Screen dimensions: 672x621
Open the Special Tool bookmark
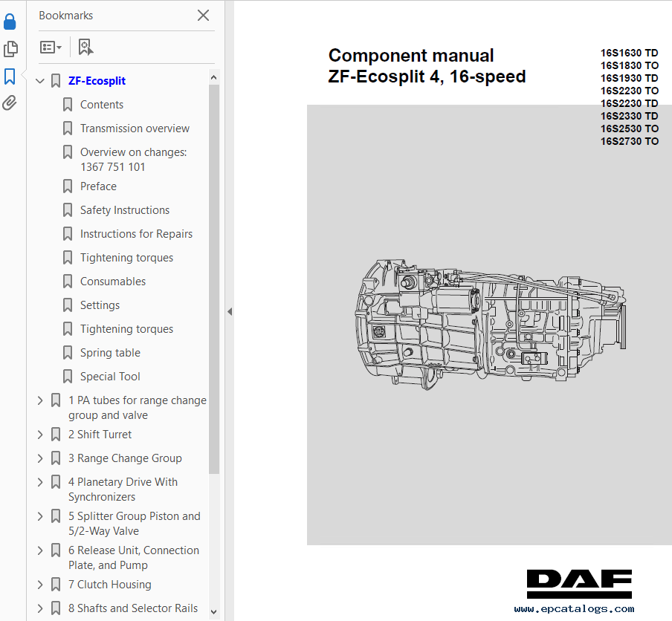tap(110, 377)
